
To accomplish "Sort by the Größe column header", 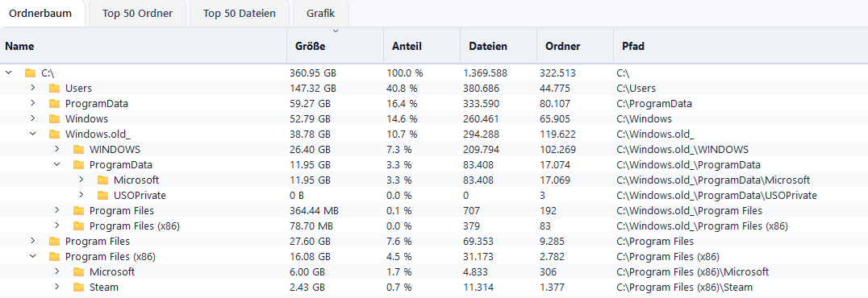I will 336,46.
